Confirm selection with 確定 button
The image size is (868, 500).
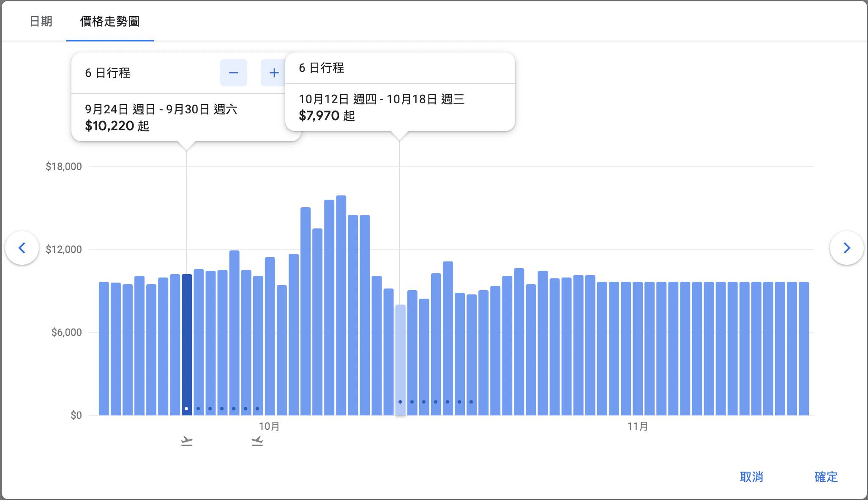coord(826,477)
